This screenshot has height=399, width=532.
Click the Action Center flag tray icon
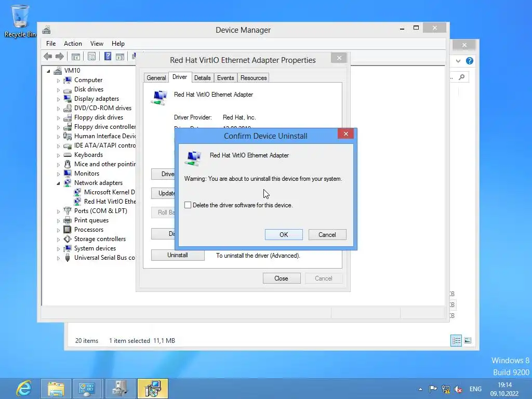pos(433,389)
